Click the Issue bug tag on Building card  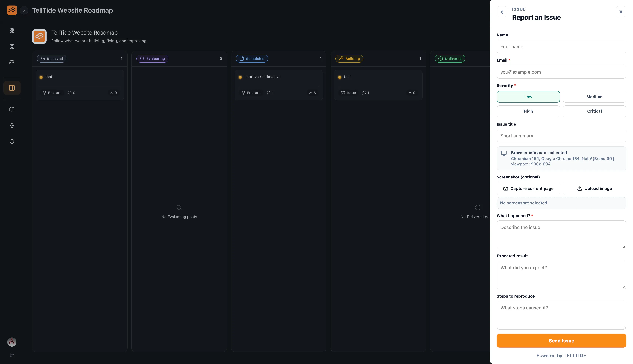(x=348, y=93)
